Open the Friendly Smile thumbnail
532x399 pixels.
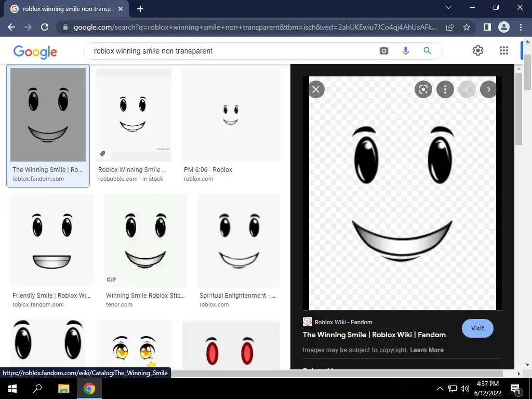(52, 240)
